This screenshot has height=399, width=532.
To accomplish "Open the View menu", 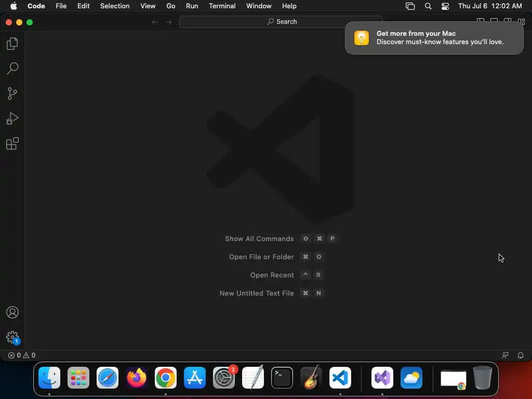I will 148,6.
